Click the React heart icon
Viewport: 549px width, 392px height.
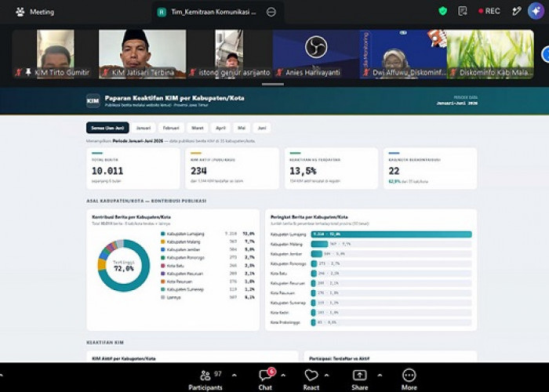pos(311,376)
